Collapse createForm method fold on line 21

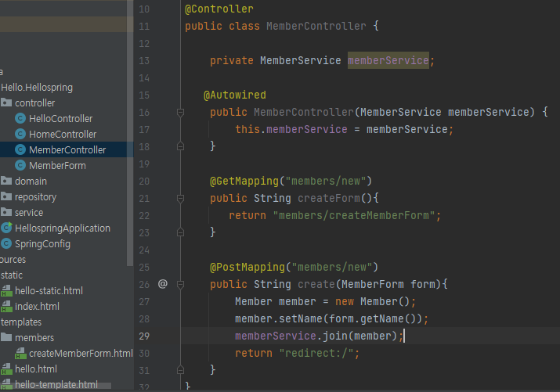point(180,199)
